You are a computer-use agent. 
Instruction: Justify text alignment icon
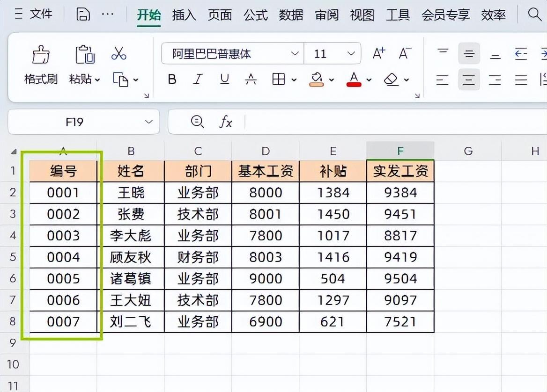click(521, 80)
